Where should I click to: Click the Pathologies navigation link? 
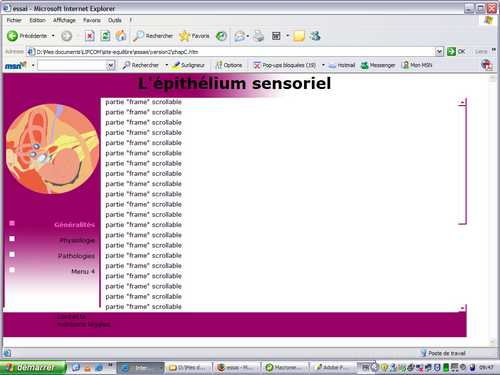click(76, 256)
